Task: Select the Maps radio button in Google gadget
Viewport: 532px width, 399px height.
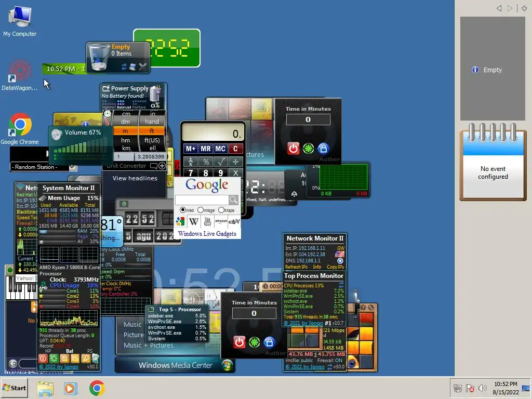Action: click(x=221, y=210)
